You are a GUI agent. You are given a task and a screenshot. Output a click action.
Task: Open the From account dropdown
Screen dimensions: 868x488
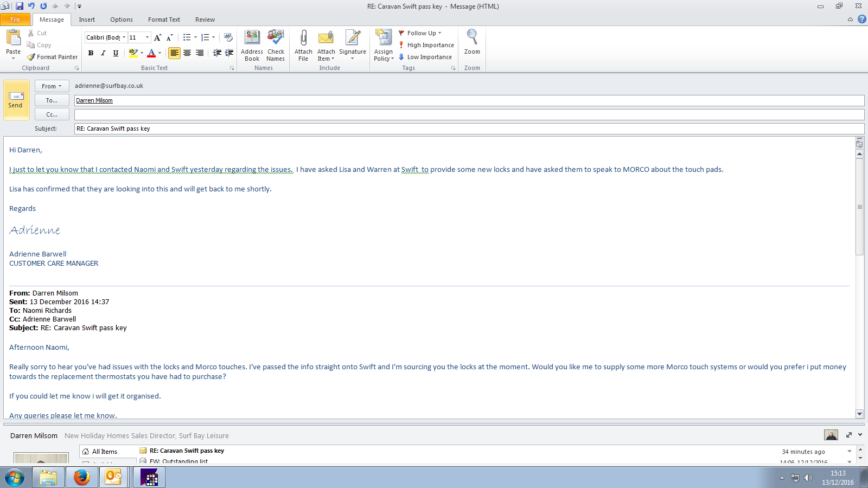[52, 86]
